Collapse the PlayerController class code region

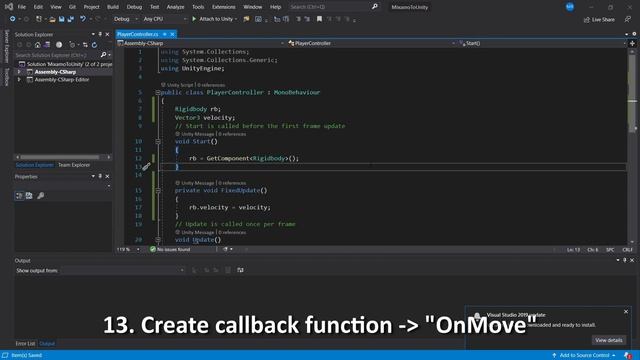point(158,93)
